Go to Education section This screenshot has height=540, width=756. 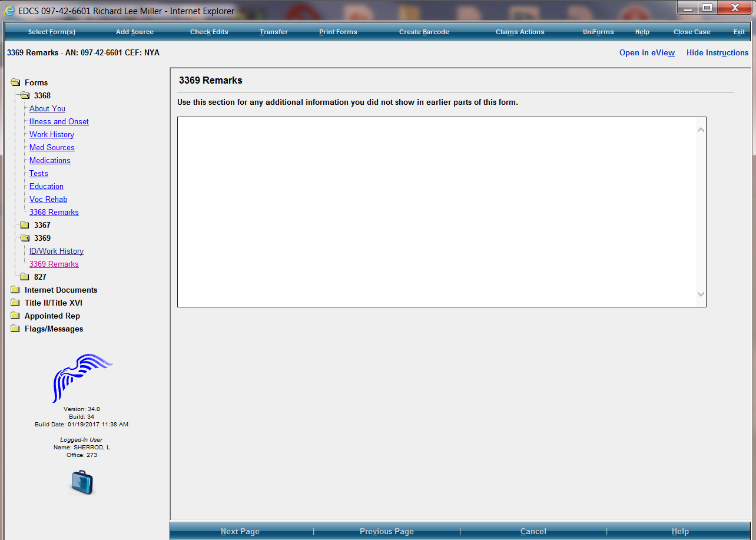tap(47, 186)
